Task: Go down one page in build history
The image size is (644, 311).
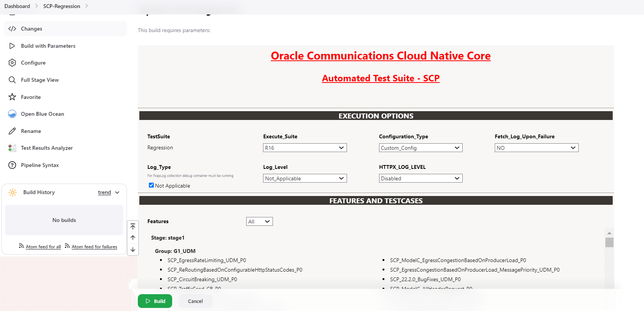Action: click(x=133, y=249)
